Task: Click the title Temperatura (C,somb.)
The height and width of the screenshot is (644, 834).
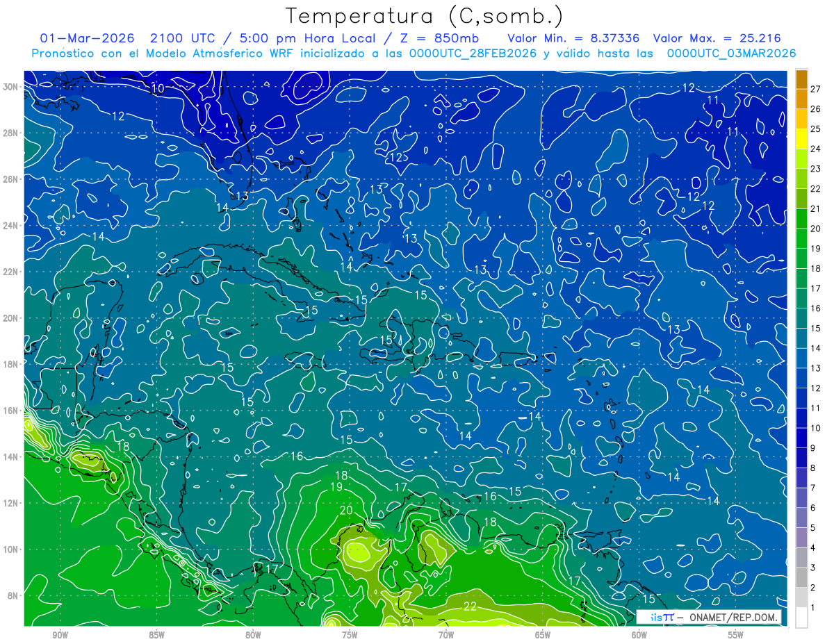Action: (425, 16)
